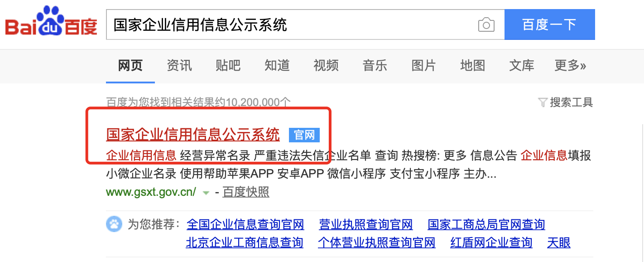Click the 百度一下 search button
Screen dimensions: 644x262
click(549, 24)
